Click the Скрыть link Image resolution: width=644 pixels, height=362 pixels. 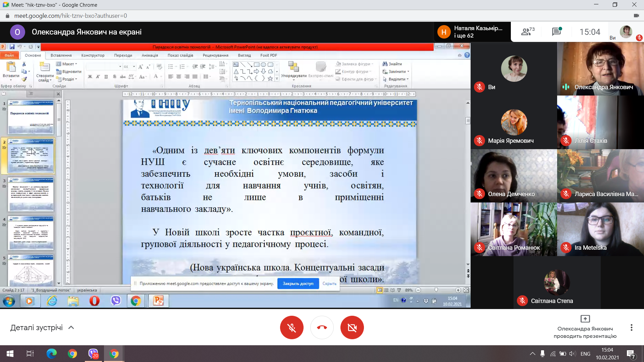(x=329, y=284)
